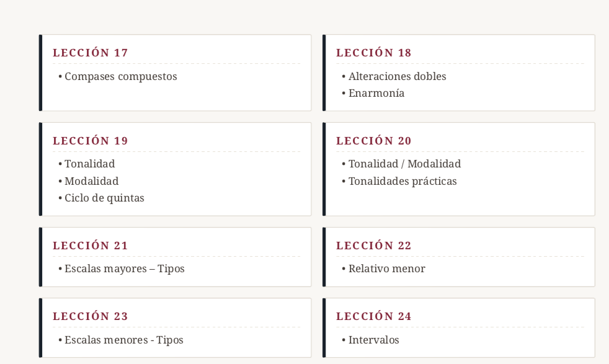Screen dimensions: 609x364
Task: Click the Lección 21 title
Action: pos(90,246)
